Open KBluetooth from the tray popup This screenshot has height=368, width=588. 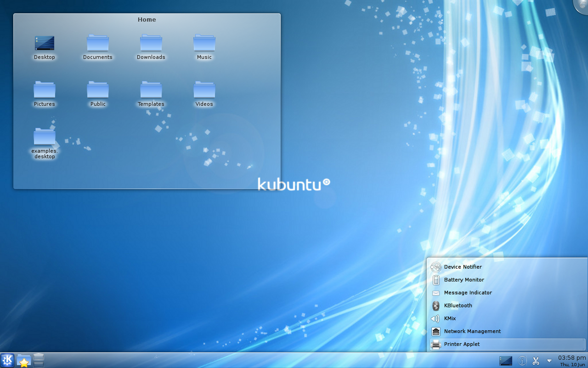[x=508, y=305]
